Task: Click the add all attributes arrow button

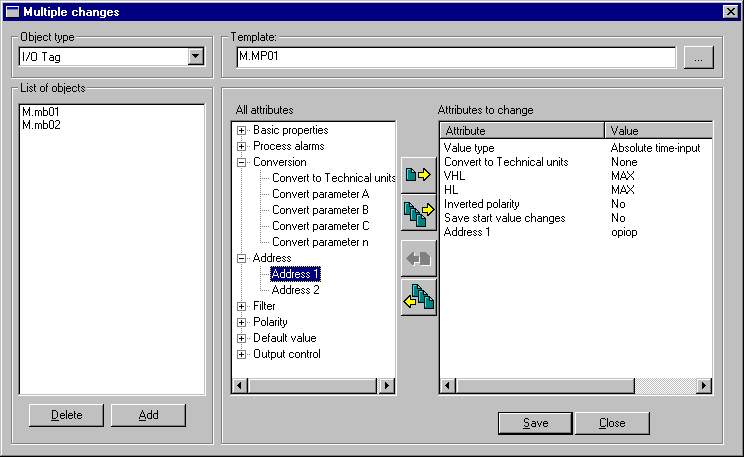Action: coord(417,212)
